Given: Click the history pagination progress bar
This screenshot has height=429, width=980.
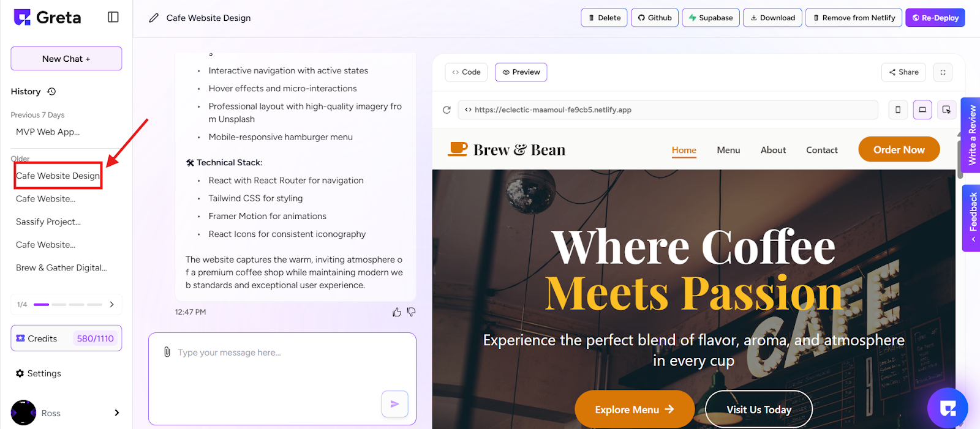Looking at the screenshot, I should 68,304.
